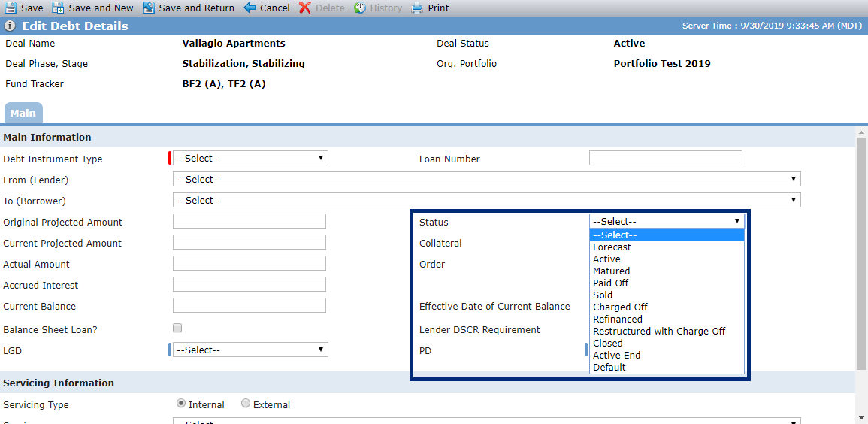This screenshot has height=424, width=868.
Task: Click the scrollbar up arrow
Action: tap(861, 132)
